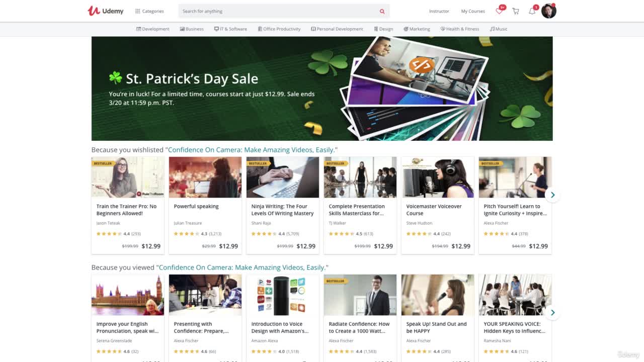Screen dimensions: 644x362
Task: Click author name Shani Raja
Action: pyautogui.click(x=261, y=223)
